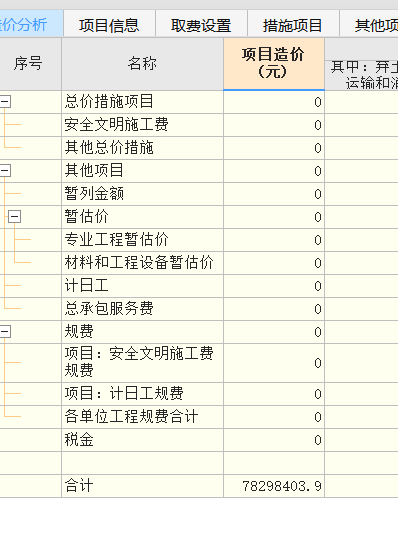Collapse the 总价措施项目 tree node
This screenshot has width=398, height=552.
[x=5, y=102]
